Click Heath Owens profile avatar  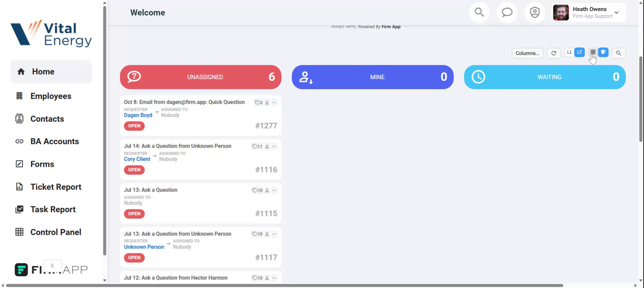pyautogui.click(x=561, y=13)
